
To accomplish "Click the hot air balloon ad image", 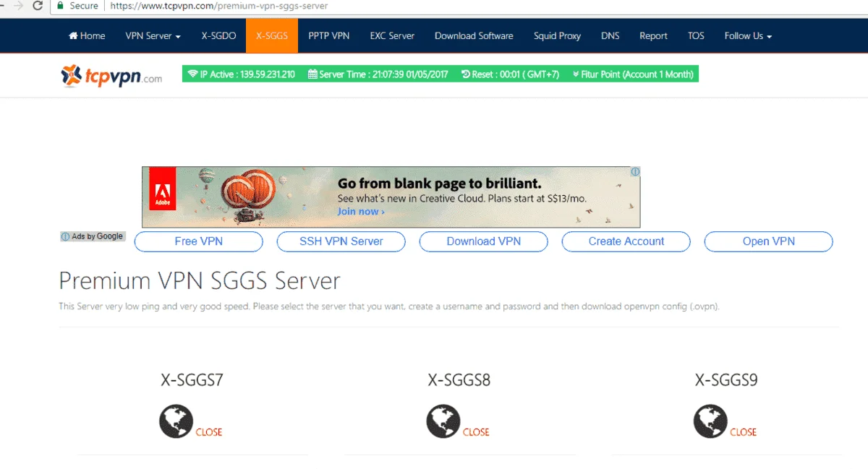I will pyautogui.click(x=250, y=195).
